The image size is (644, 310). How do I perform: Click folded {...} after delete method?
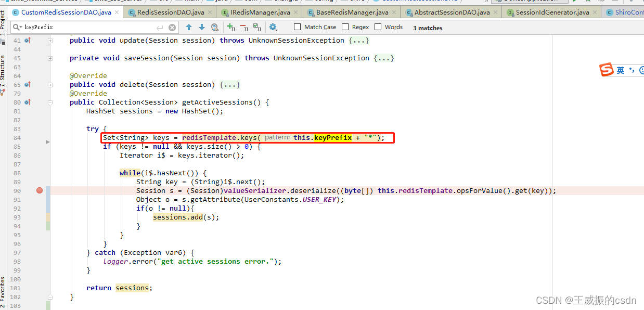pos(230,84)
